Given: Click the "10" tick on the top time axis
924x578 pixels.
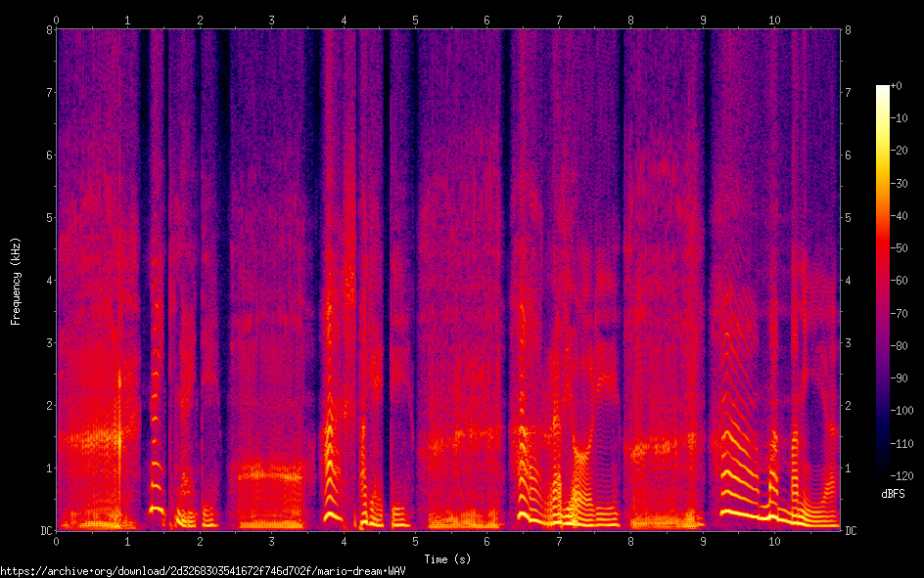Looking at the screenshot, I should coord(774,21).
